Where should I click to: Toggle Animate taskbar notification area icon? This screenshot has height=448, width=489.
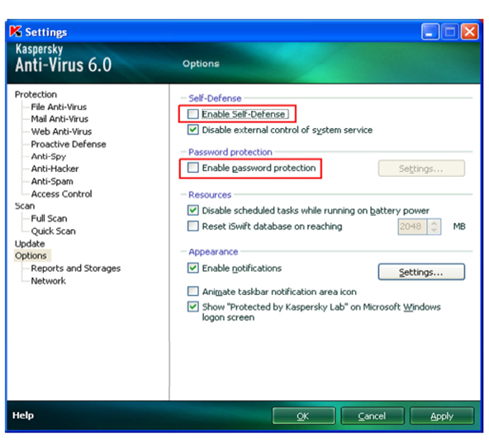(193, 292)
